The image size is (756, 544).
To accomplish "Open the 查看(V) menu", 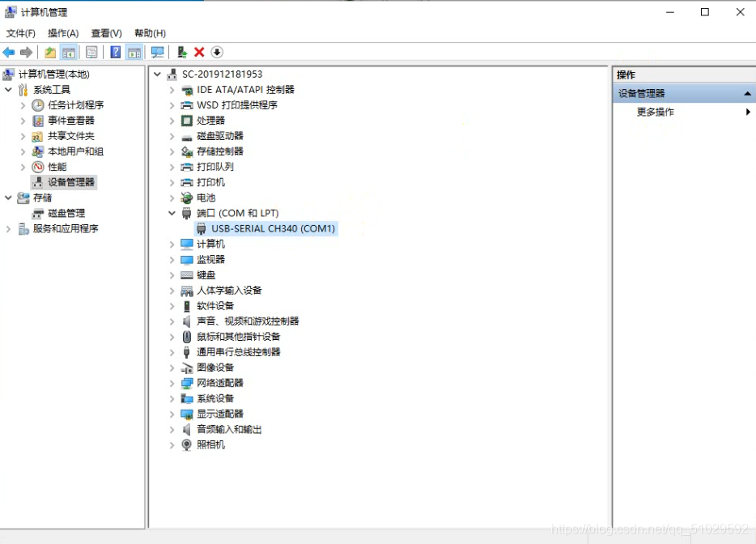I will 106,33.
